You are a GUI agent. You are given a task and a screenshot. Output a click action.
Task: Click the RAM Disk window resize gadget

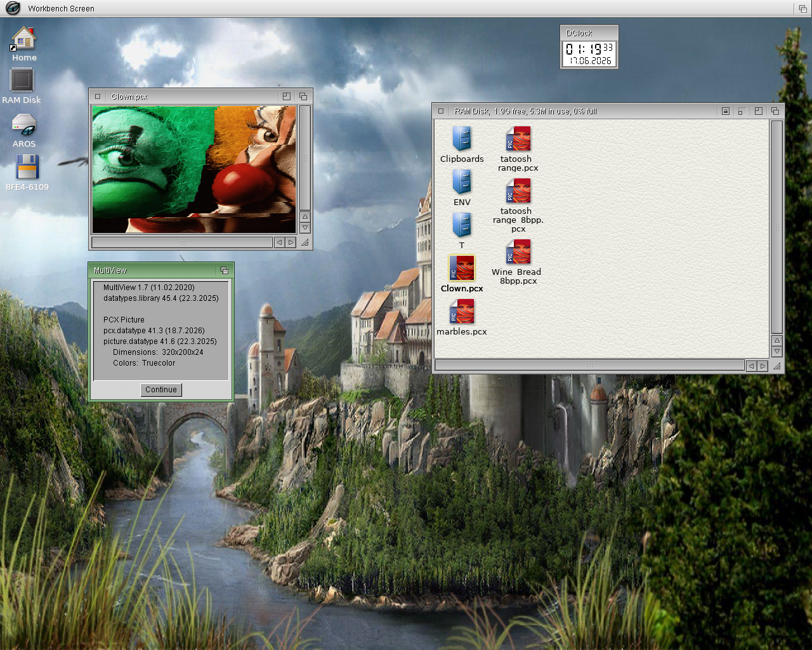(x=777, y=366)
